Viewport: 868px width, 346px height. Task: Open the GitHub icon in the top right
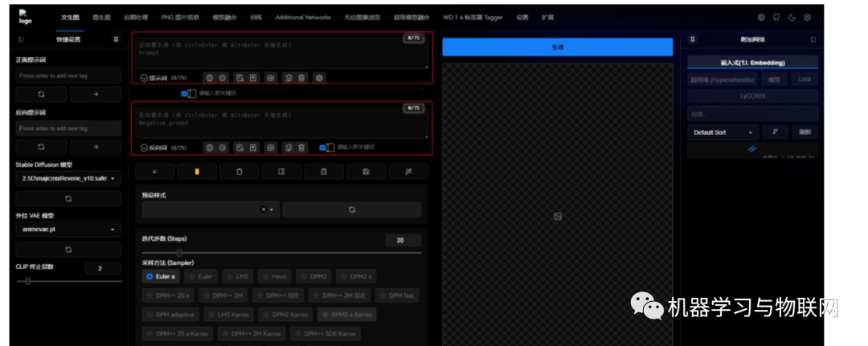point(776,17)
